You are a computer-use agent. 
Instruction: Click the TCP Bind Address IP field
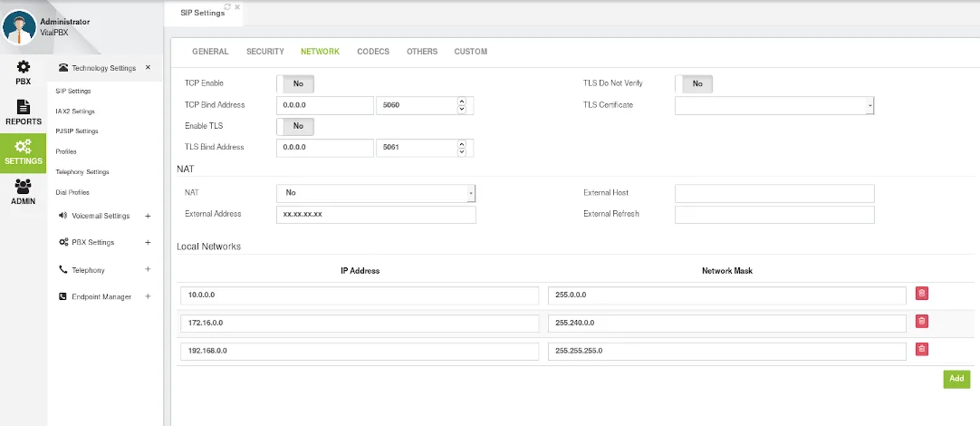pos(325,106)
